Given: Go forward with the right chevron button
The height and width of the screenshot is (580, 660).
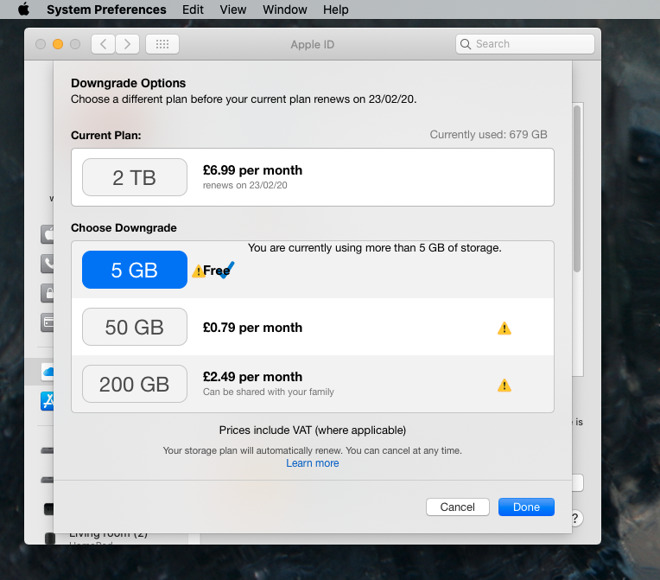Looking at the screenshot, I should [127, 44].
